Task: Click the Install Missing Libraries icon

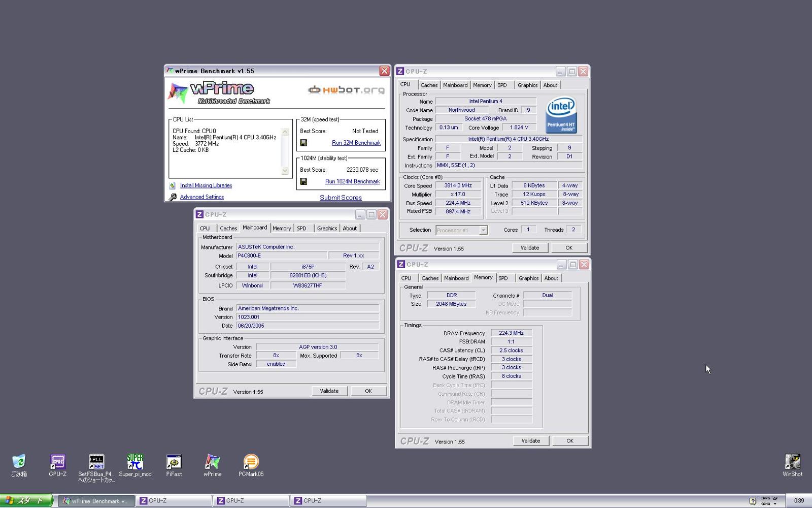Action: pos(173,185)
